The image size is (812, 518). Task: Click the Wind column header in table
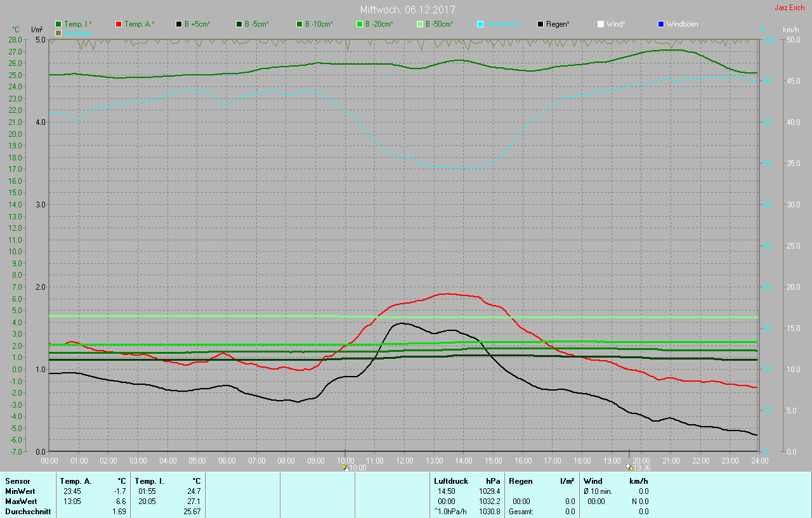point(593,481)
